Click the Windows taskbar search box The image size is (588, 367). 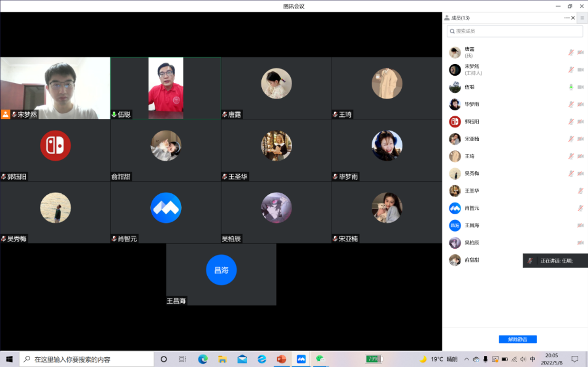[86, 359]
